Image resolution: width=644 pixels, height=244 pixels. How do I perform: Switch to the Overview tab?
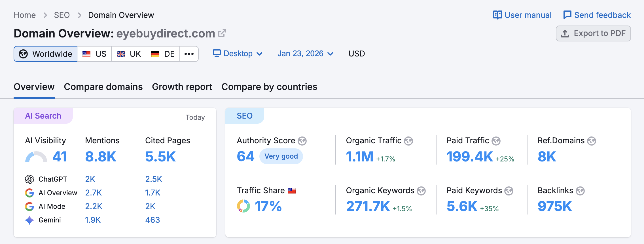tap(34, 87)
